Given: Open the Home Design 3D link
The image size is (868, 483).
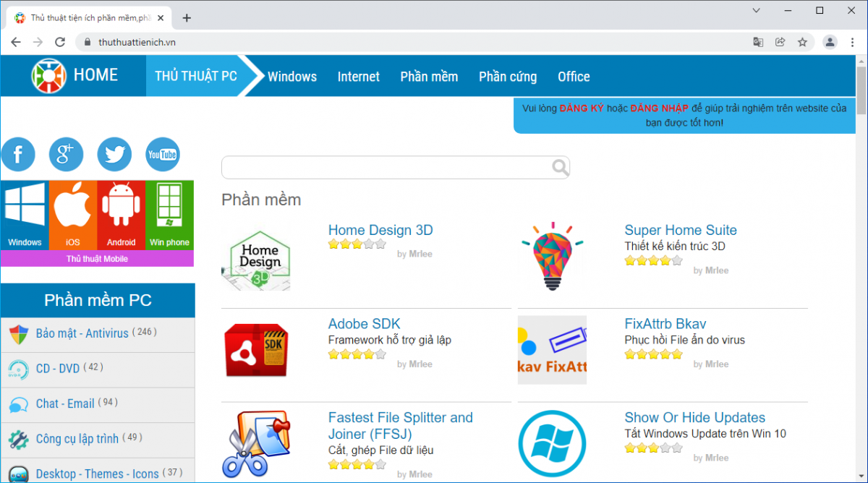Looking at the screenshot, I should (380, 230).
